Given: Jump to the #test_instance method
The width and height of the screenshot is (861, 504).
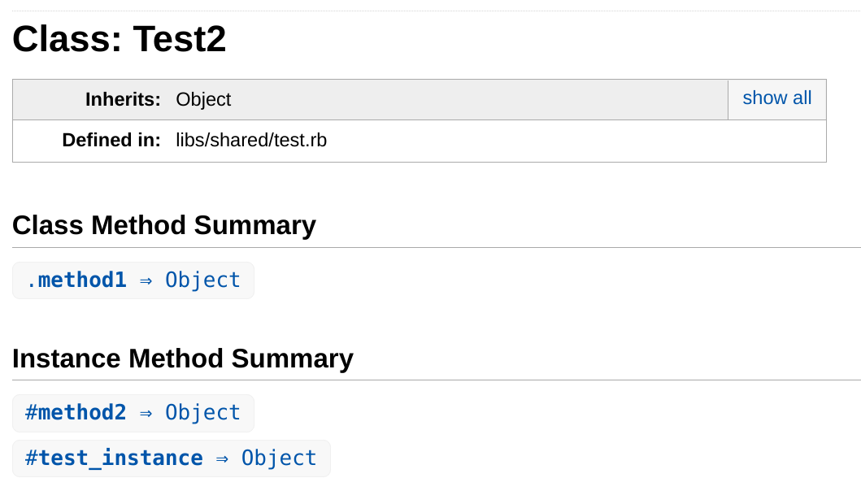Looking at the screenshot, I should (114, 458).
